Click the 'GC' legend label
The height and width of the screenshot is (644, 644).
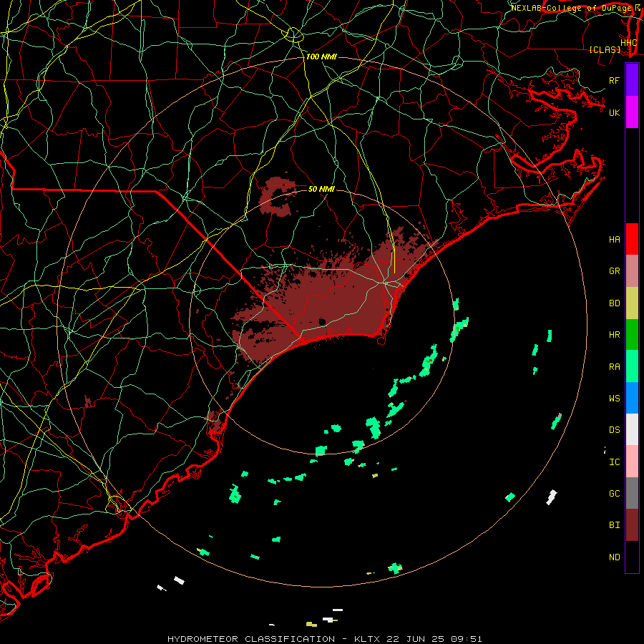[x=614, y=494]
